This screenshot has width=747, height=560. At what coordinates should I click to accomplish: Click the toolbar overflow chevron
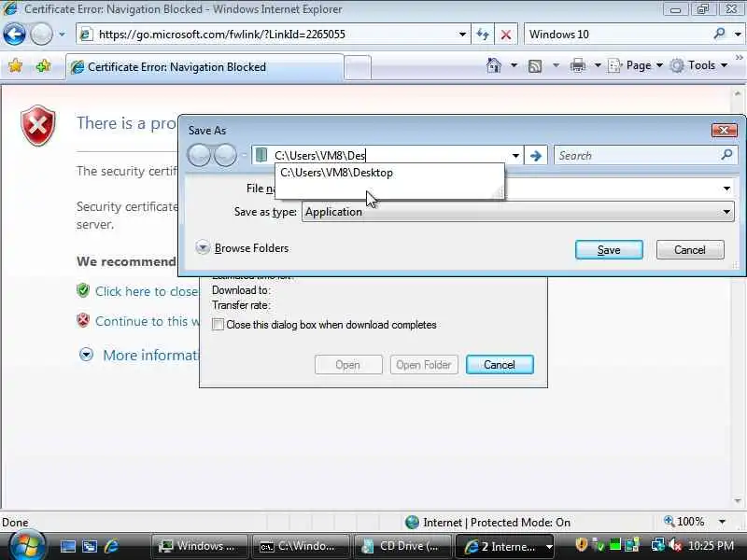(739, 58)
